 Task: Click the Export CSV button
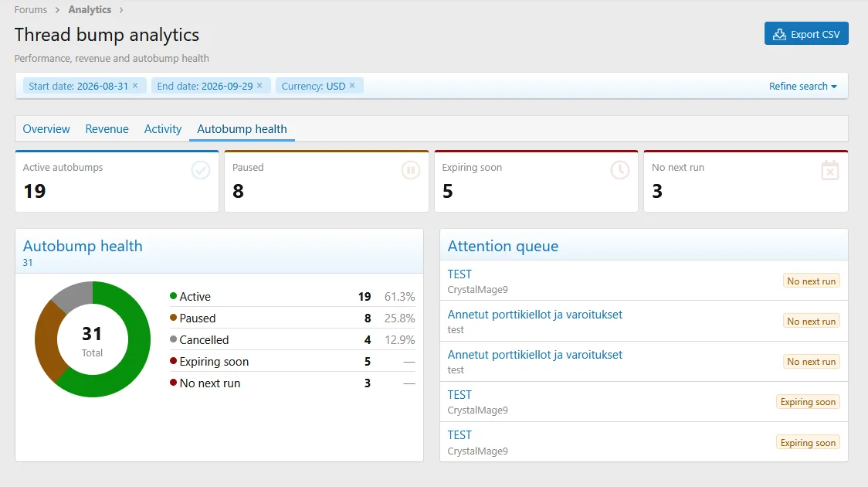[806, 34]
